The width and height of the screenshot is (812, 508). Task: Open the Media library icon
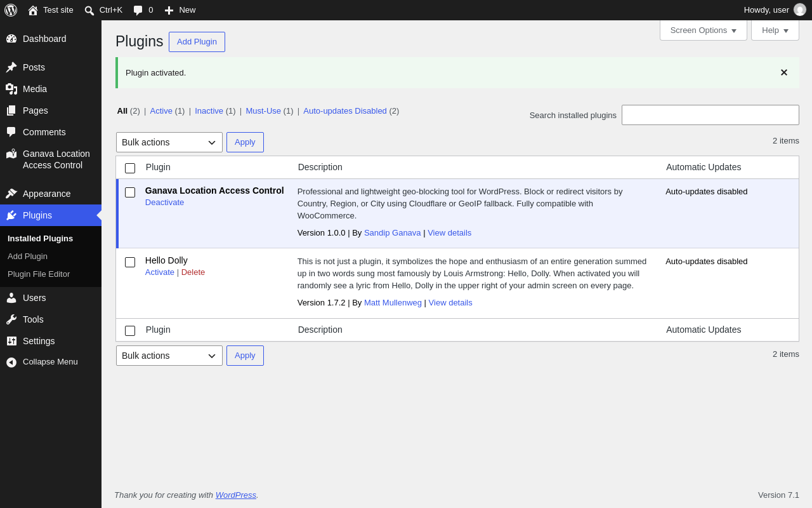point(11,89)
